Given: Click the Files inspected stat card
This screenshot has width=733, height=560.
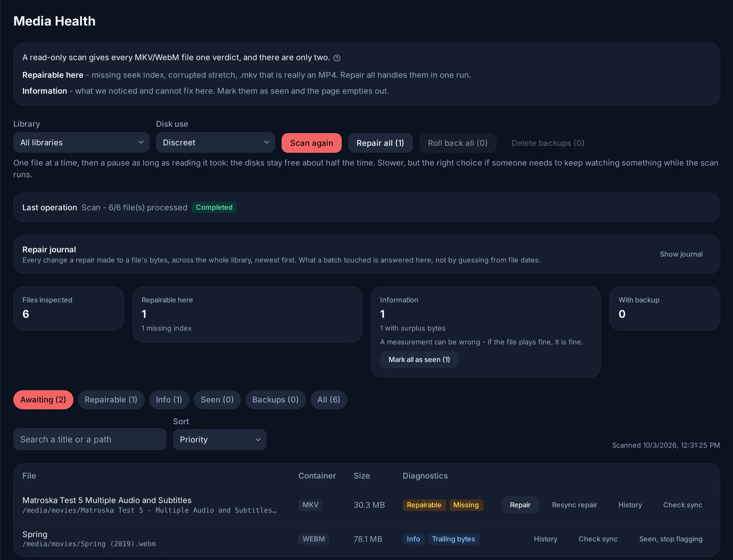Looking at the screenshot, I should [x=69, y=309].
